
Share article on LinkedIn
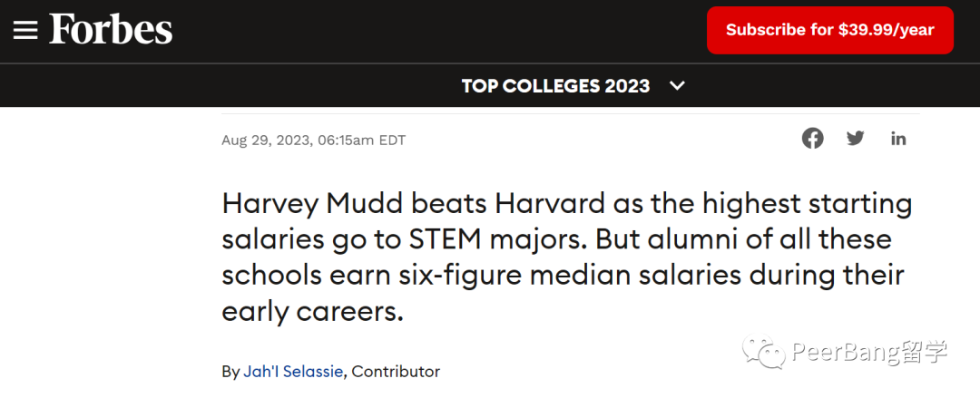click(898, 139)
